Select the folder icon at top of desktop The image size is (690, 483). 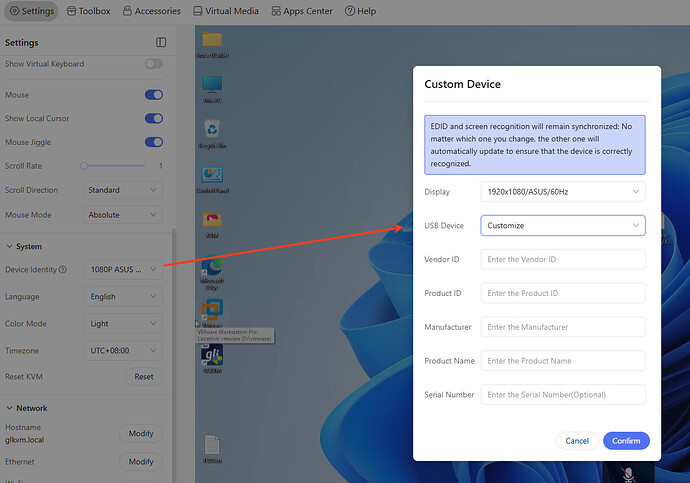click(x=211, y=40)
